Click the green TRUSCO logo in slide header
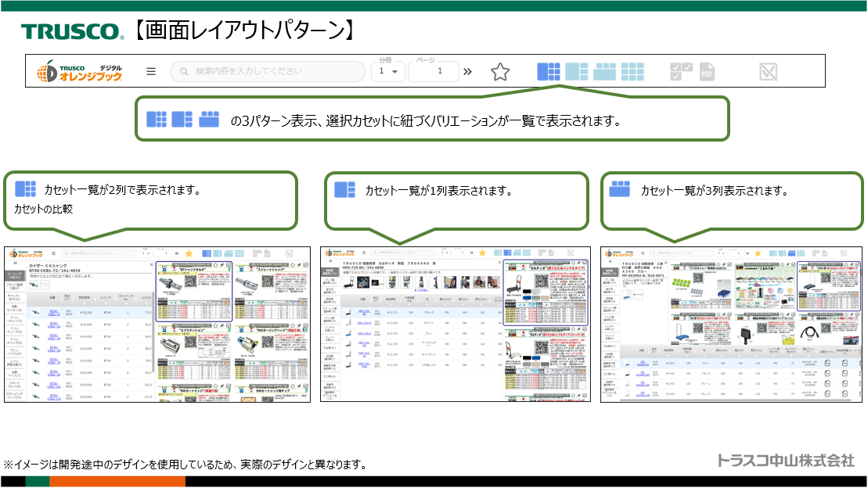The width and height of the screenshot is (868, 488). (x=73, y=31)
